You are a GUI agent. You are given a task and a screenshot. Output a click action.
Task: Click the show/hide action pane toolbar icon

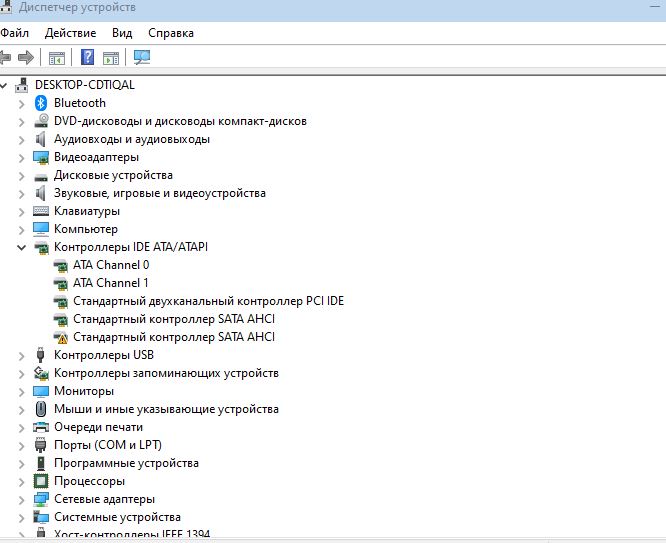111,58
